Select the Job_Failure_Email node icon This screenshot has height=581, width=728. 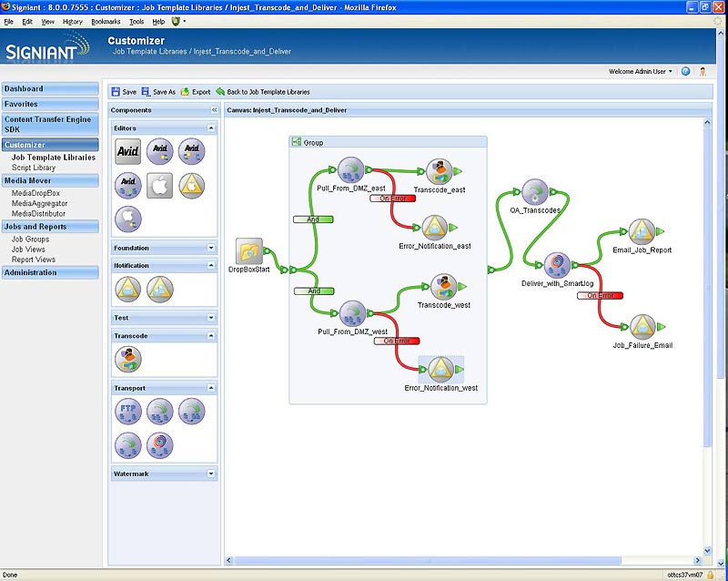642,327
